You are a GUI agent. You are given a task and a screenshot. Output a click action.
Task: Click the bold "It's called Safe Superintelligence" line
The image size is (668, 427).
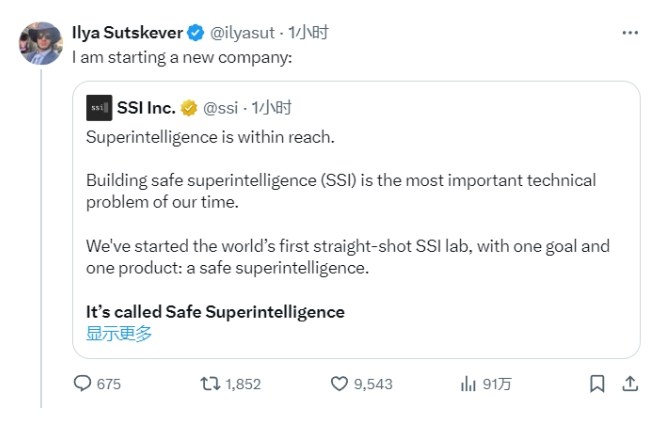click(215, 311)
